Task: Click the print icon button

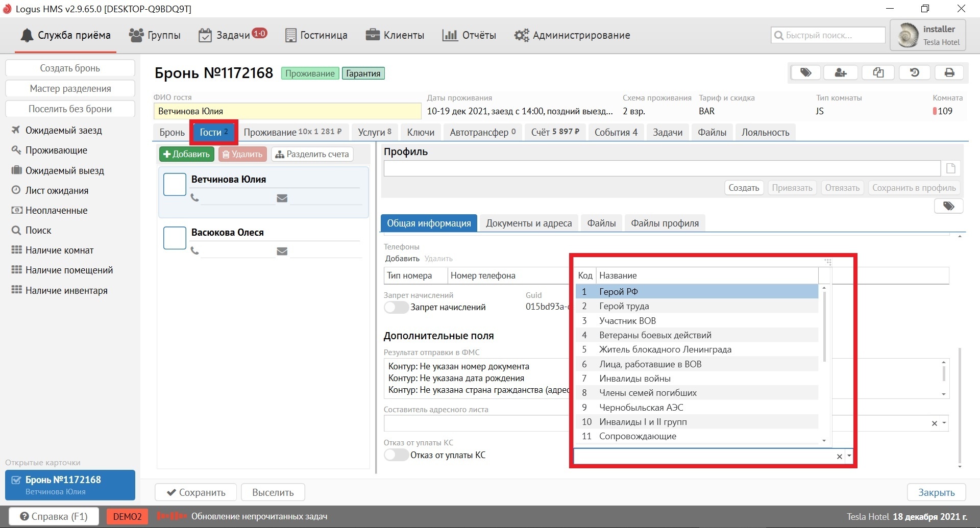Action: click(949, 72)
